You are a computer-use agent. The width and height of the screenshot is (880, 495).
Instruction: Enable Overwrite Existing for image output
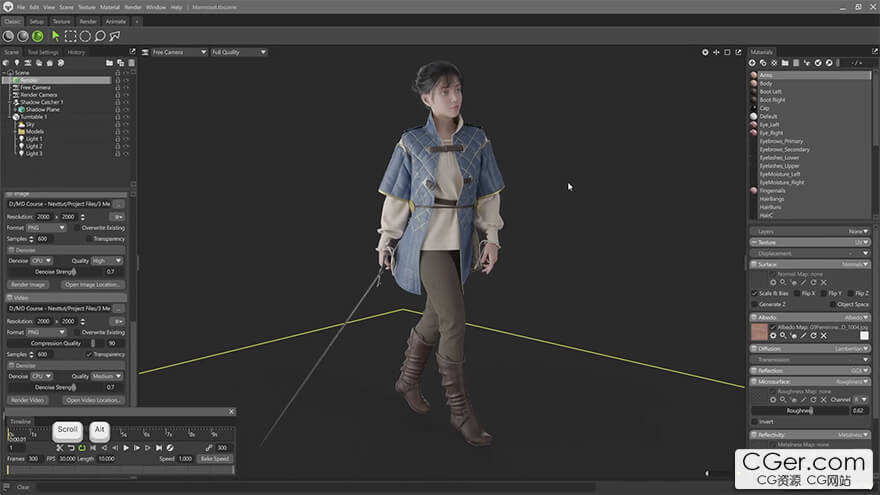click(76, 228)
